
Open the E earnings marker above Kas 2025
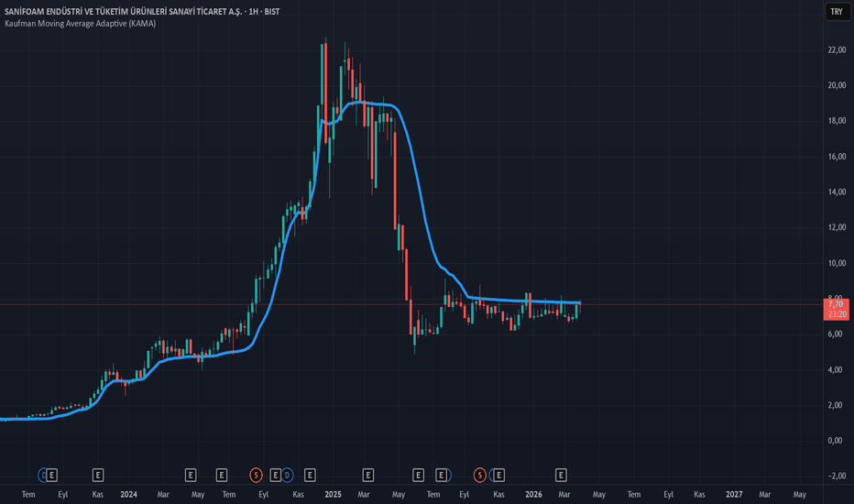498,475
